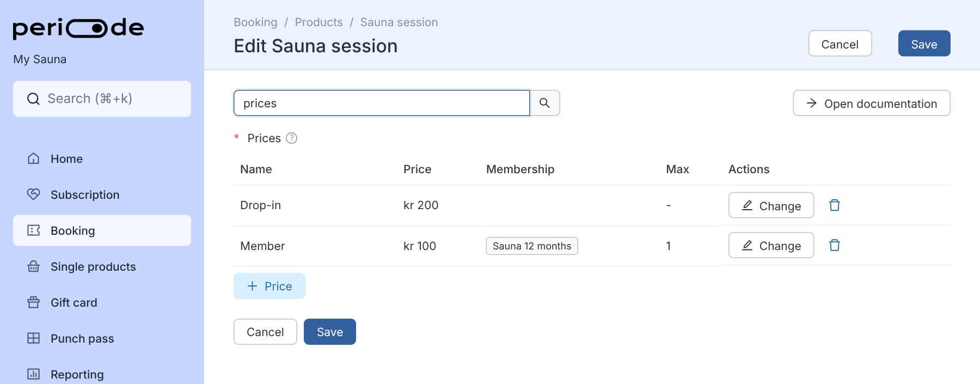Click the header Save button
The image size is (980, 384).
pos(924,44)
